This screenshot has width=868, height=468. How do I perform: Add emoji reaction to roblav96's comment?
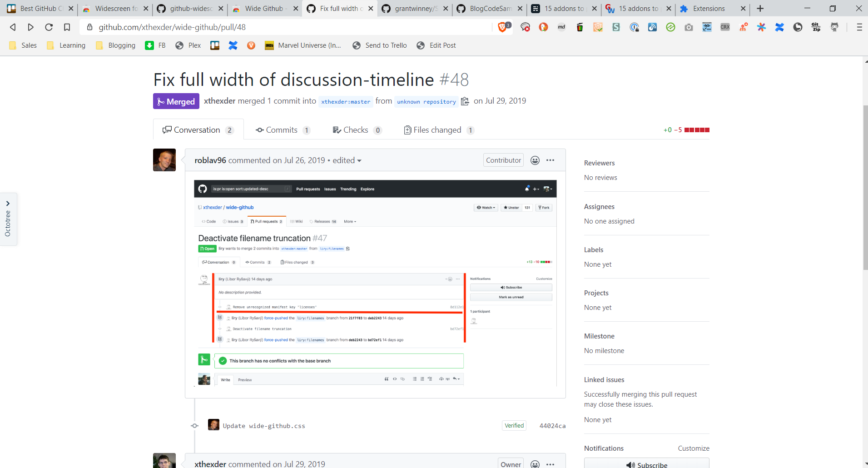535,160
